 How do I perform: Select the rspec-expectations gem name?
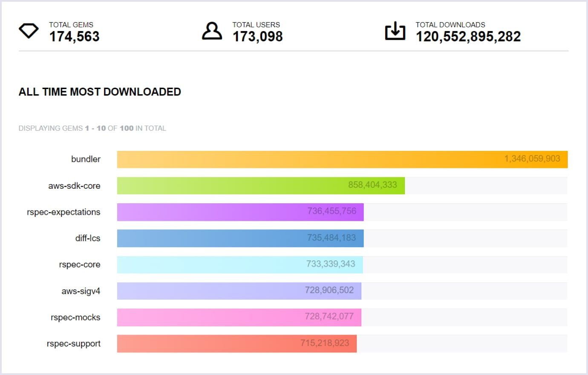point(63,212)
